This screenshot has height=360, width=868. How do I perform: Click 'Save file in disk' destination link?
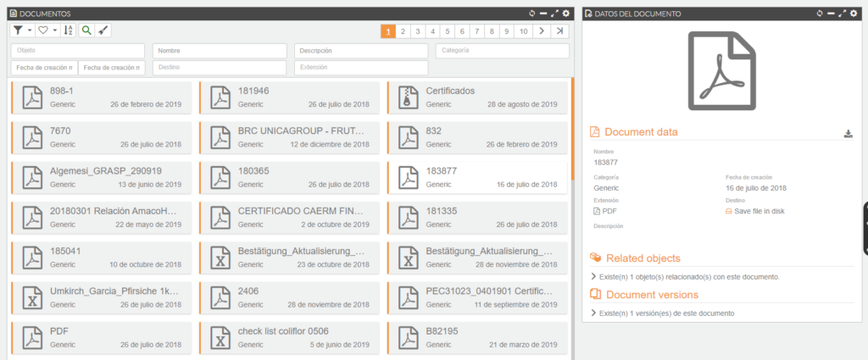(755, 211)
